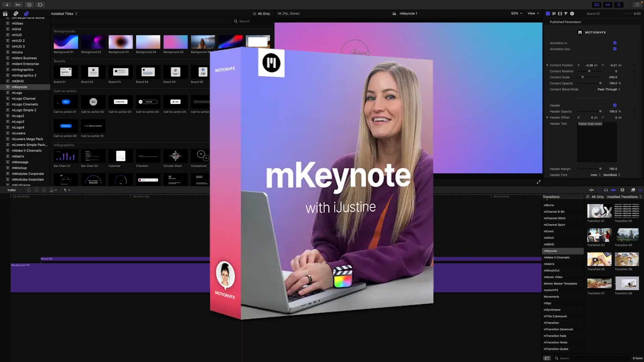
Task: Click Installed Transitions tab in Transitions panel
Action: [x=622, y=197]
